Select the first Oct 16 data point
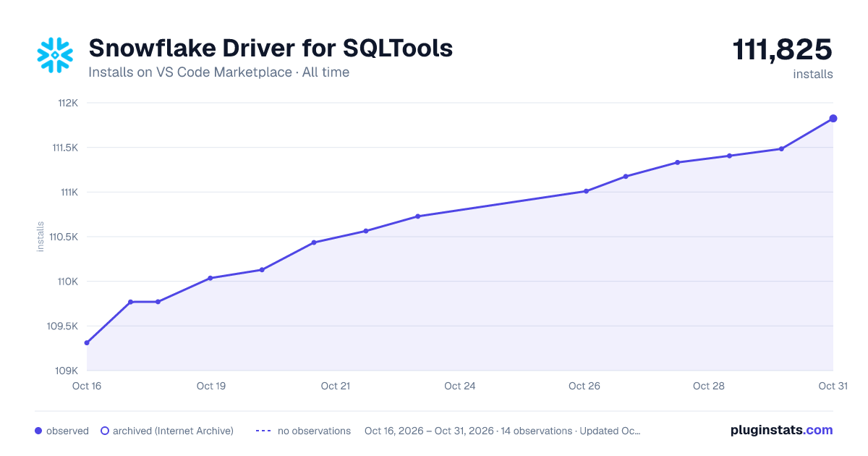868x456 pixels. [87, 342]
